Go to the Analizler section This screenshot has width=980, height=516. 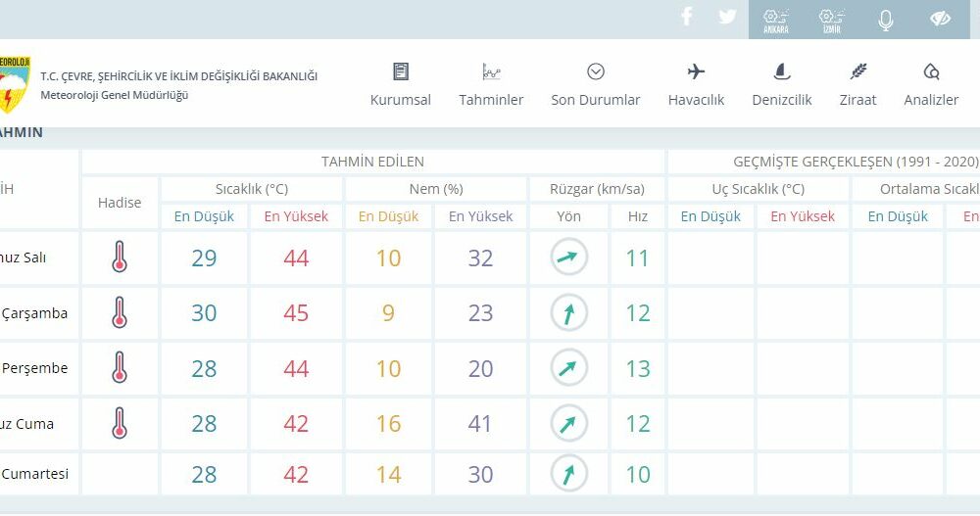pos(931,84)
